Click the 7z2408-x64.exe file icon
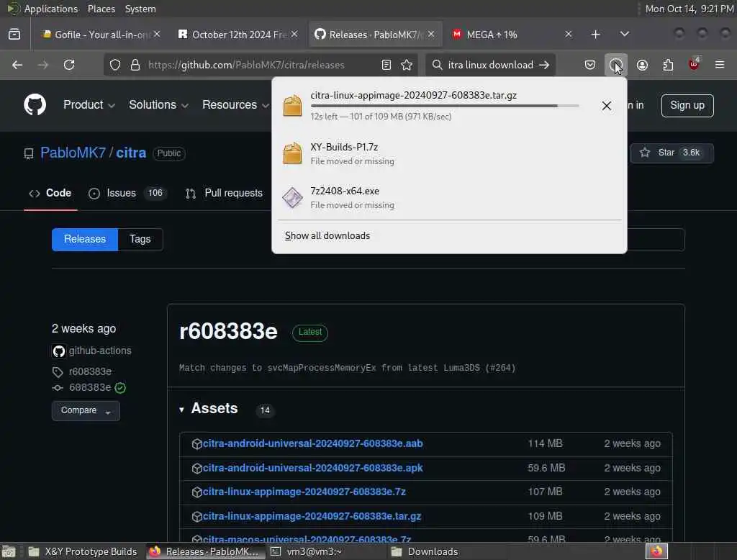 coord(292,197)
